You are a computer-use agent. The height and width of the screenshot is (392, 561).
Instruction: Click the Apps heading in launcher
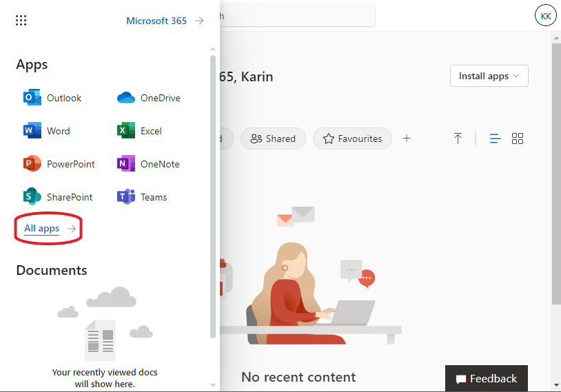[x=32, y=65]
